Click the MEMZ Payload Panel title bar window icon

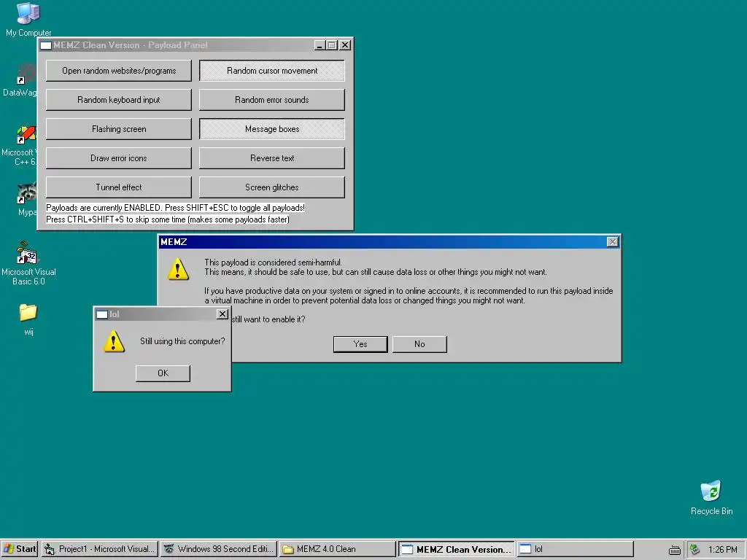(46, 45)
